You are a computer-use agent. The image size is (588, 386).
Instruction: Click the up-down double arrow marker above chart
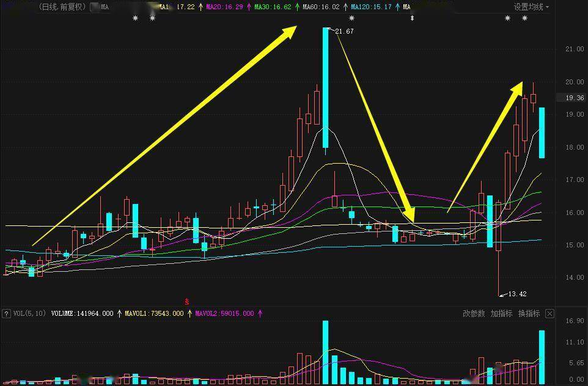pos(412,18)
